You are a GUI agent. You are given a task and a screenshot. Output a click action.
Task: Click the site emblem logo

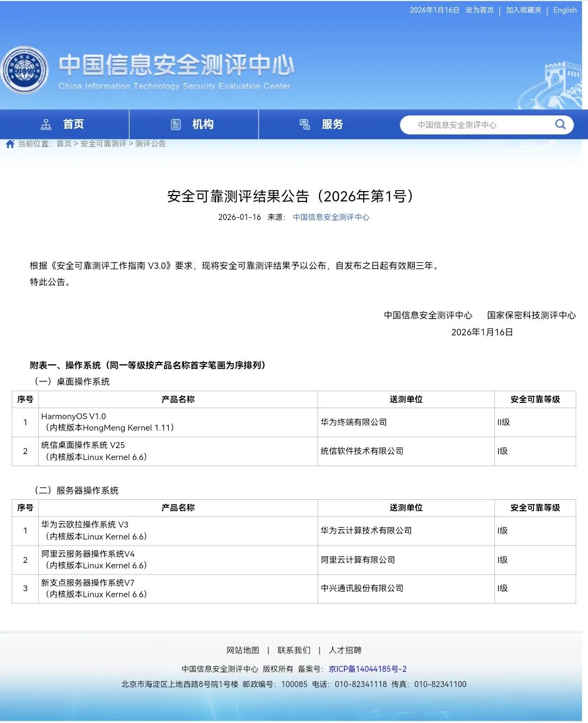coord(24,70)
